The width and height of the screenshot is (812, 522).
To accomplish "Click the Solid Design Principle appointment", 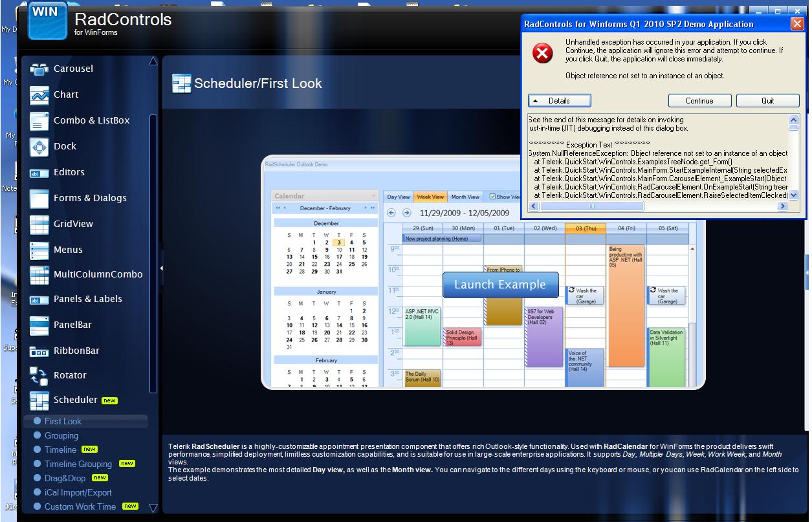I will click(x=463, y=337).
